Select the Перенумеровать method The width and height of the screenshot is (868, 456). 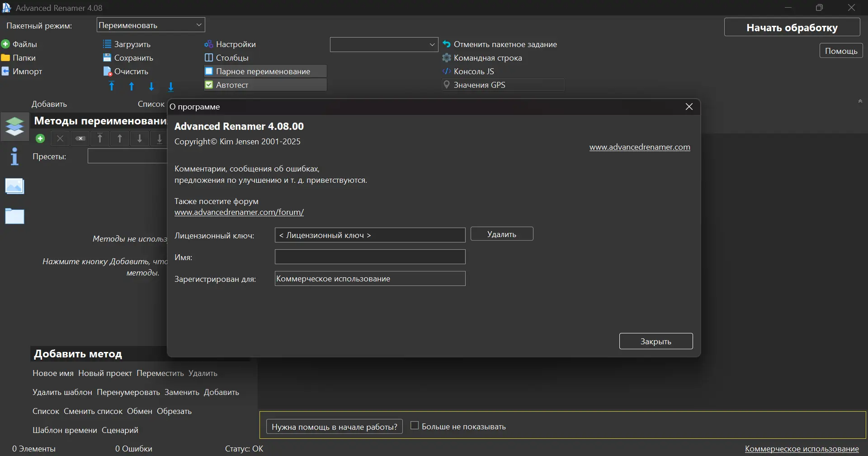coord(128,392)
